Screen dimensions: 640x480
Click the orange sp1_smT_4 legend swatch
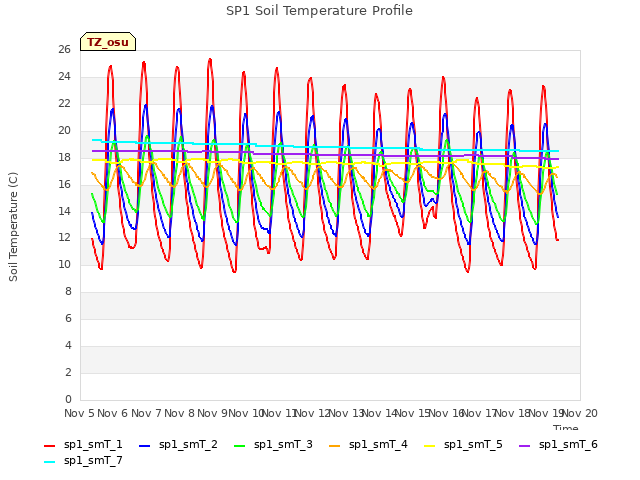[x=334, y=446]
